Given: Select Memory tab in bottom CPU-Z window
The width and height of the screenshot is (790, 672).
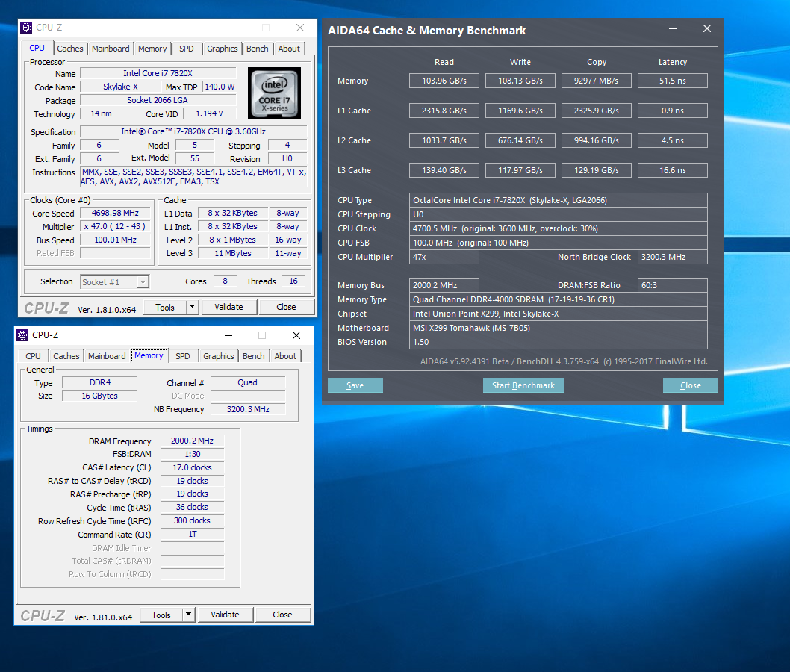Looking at the screenshot, I should (149, 355).
